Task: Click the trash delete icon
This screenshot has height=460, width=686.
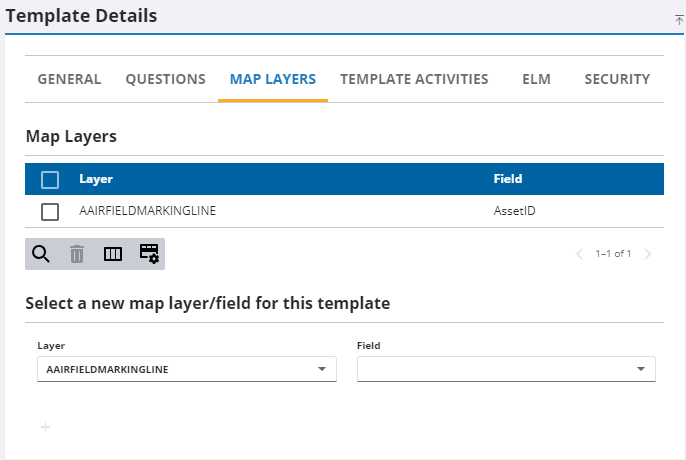Action: pos(77,254)
